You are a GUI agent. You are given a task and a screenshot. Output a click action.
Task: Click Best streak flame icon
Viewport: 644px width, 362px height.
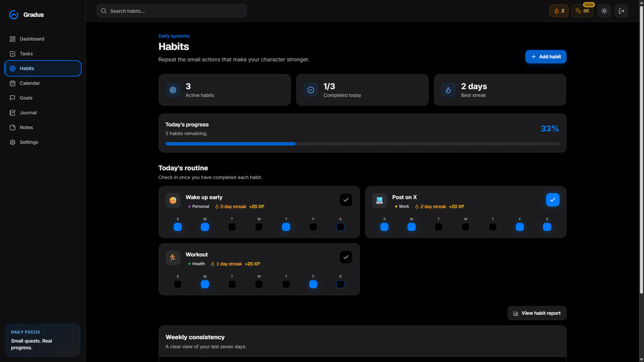pyautogui.click(x=448, y=90)
